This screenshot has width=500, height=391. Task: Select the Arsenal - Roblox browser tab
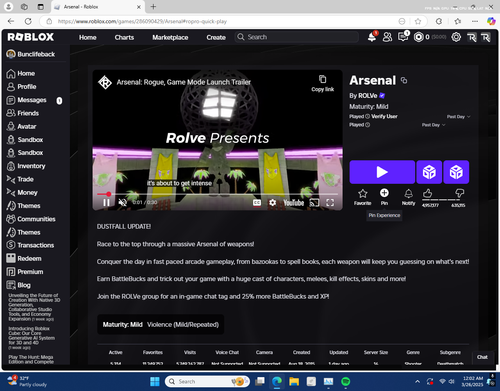pos(98,7)
